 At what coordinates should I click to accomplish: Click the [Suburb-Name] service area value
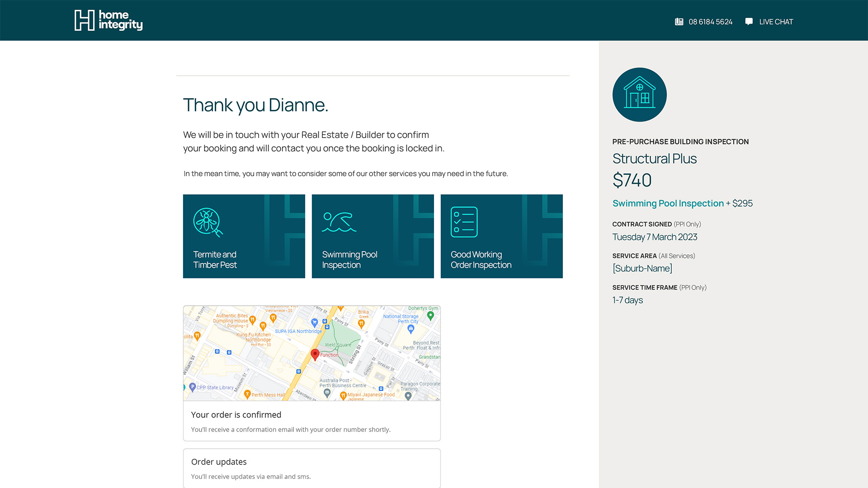(642, 268)
